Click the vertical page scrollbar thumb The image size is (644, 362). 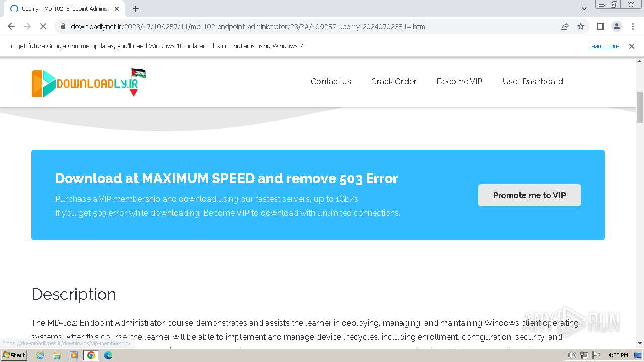point(640,107)
